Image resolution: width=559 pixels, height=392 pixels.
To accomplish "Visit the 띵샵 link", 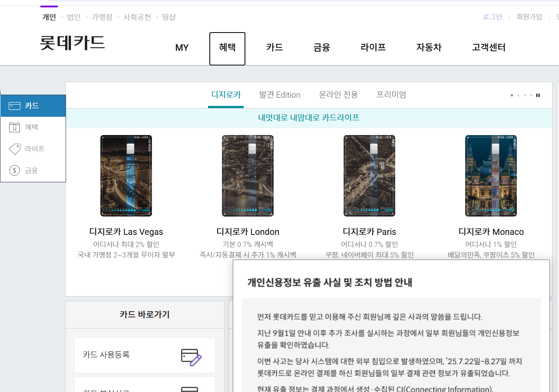I will pyautogui.click(x=169, y=17).
